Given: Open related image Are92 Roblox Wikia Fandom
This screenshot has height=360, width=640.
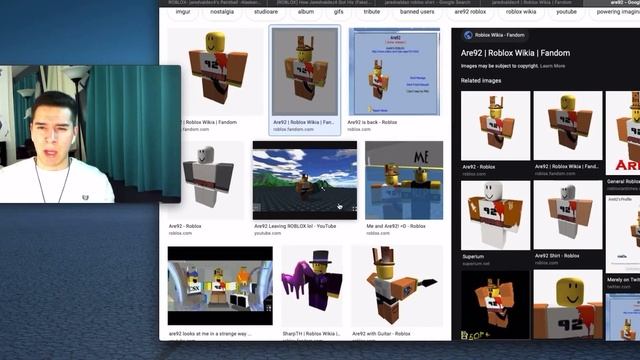Looking at the screenshot, I should [x=568, y=126].
